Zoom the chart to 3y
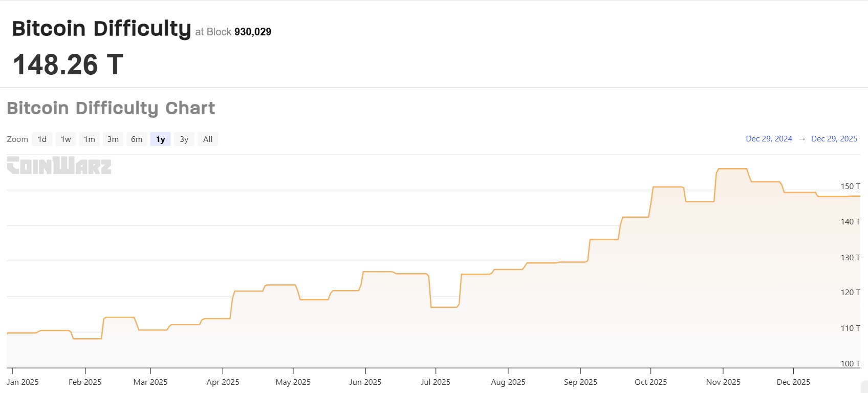Image resolution: width=868 pixels, height=393 pixels. (x=184, y=139)
